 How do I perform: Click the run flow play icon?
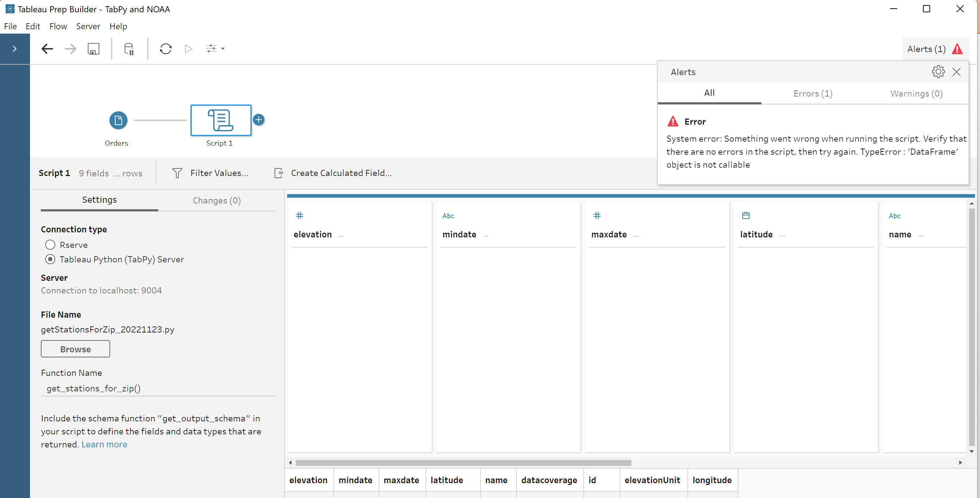188,49
